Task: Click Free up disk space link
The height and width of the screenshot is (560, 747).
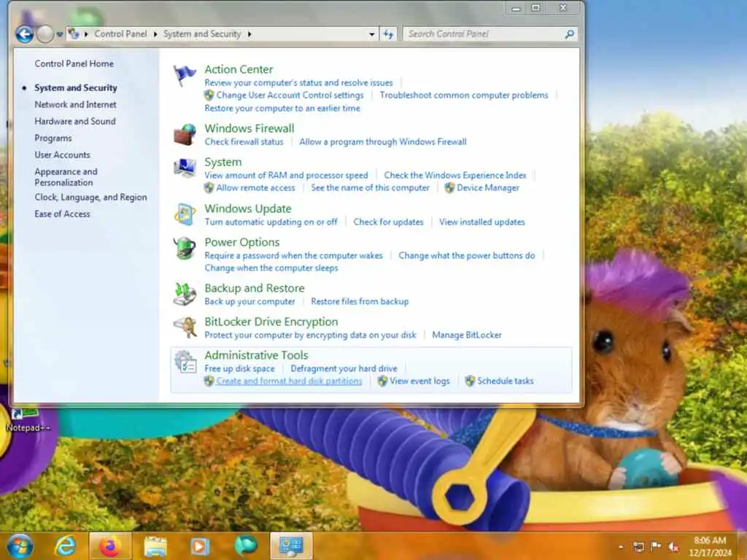Action: 239,368
